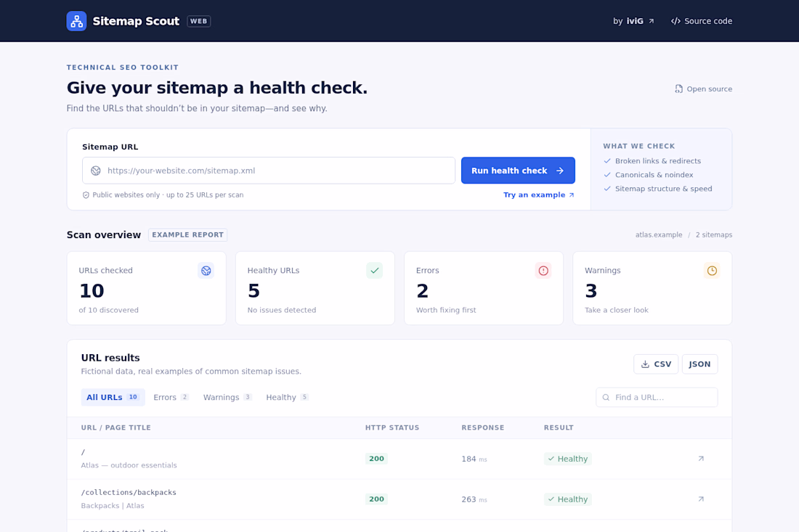Click the Sitemap structure & speed check item
The image size is (799, 532).
click(658, 189)
